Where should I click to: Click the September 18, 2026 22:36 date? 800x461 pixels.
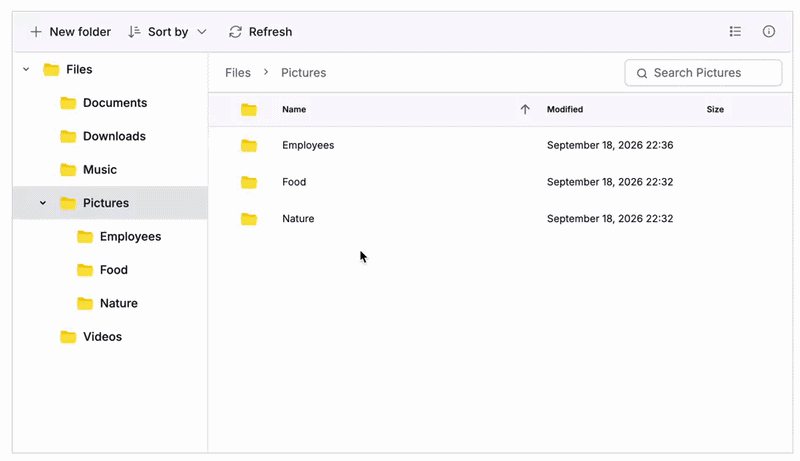click(610, 145)
